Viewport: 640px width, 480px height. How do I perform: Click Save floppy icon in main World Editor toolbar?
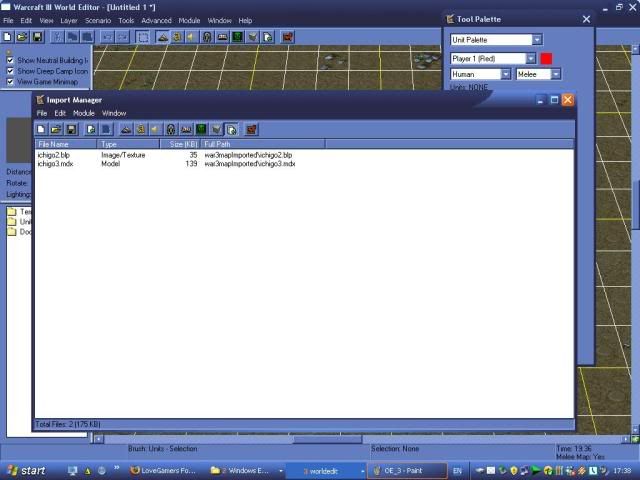(37, 37)
